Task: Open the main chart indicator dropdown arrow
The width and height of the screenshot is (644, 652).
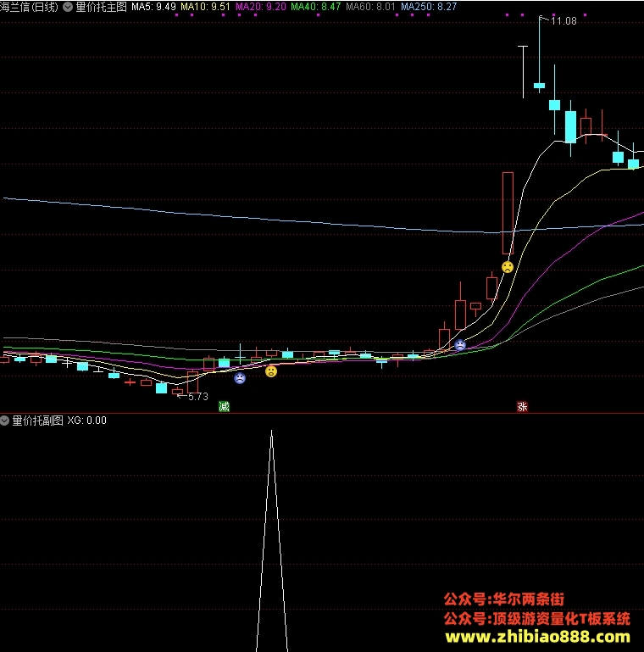Action: [68, 7]
